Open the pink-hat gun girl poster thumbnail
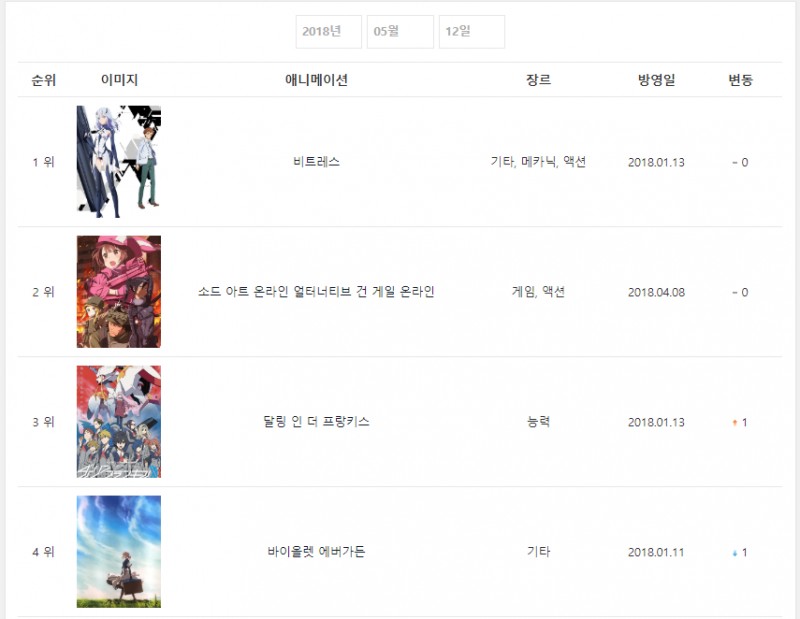Screen dimensions: 800x619 (x=119, y=292)
